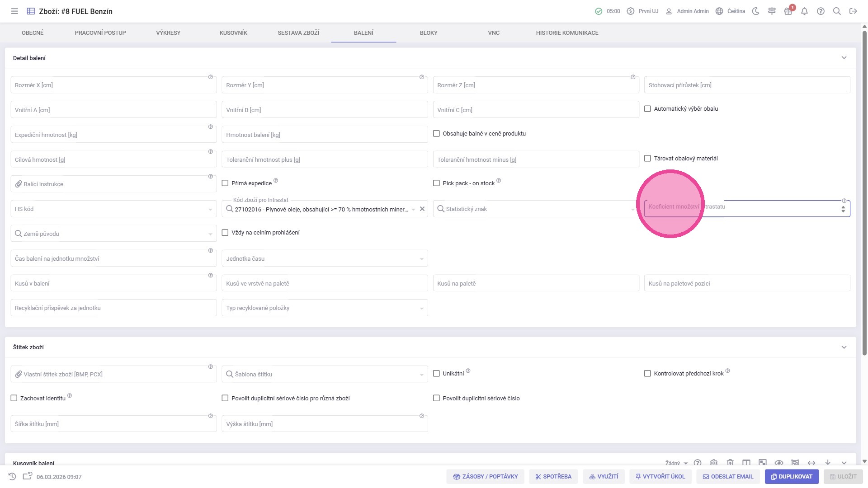Open the hamburger main menu

tap(14, 11)
